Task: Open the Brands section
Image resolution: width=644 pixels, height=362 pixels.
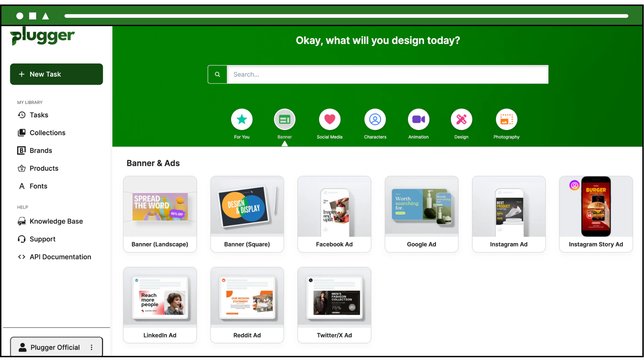Action: (x=41, y=150)
